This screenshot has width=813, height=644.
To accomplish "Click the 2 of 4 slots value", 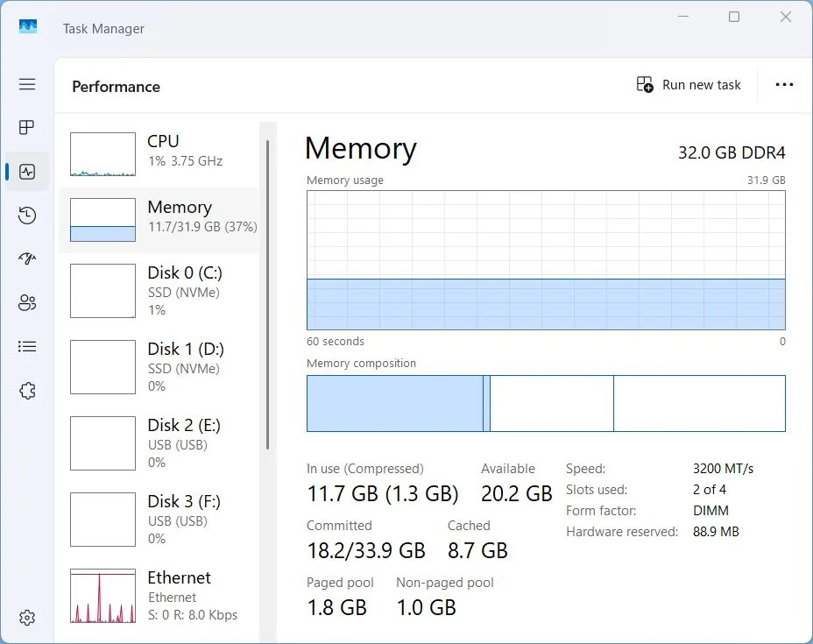I will pos(710,490).
